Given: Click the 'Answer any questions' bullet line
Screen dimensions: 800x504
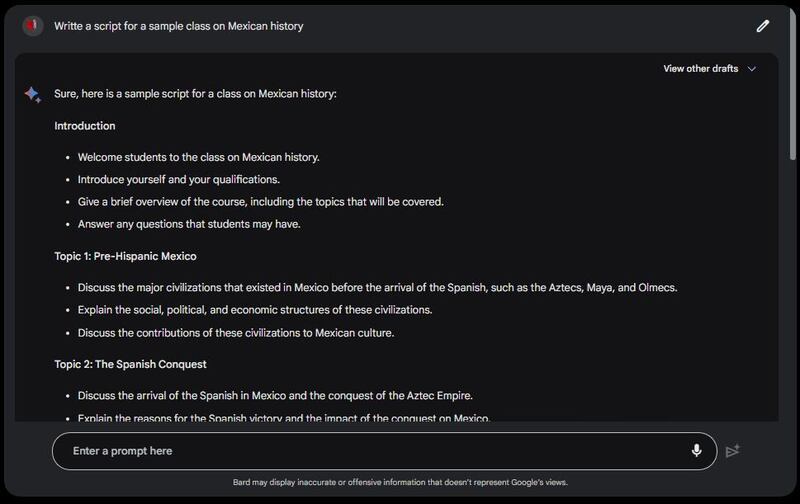Looking at the screenshot, I should (188, 224).
